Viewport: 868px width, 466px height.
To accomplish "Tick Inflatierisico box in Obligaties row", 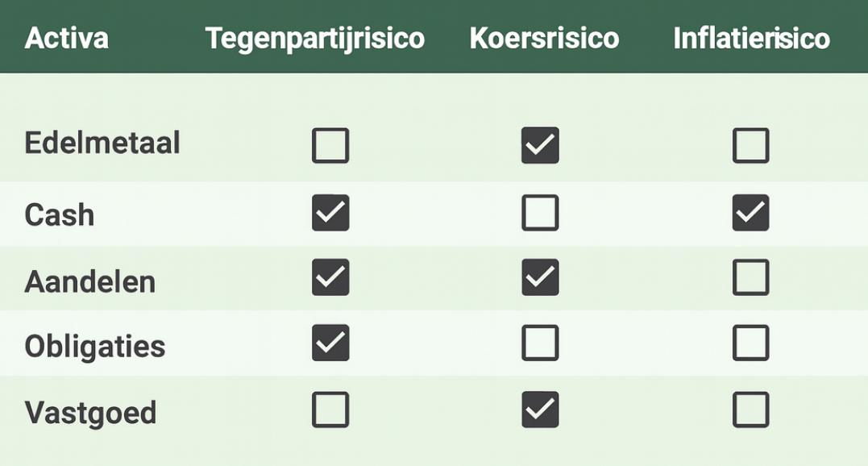I will pos(750,343).
